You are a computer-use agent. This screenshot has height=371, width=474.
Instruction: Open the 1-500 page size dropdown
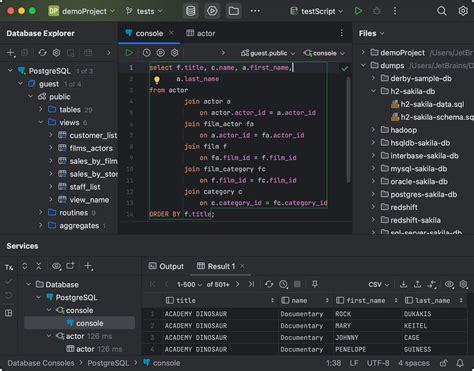coord(189,284)
